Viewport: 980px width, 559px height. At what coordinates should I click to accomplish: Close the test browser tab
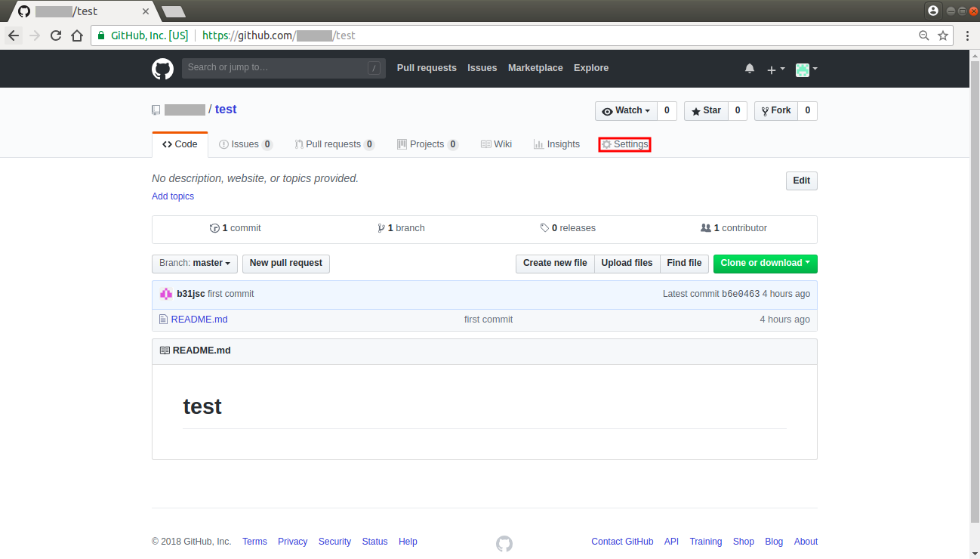146,12
